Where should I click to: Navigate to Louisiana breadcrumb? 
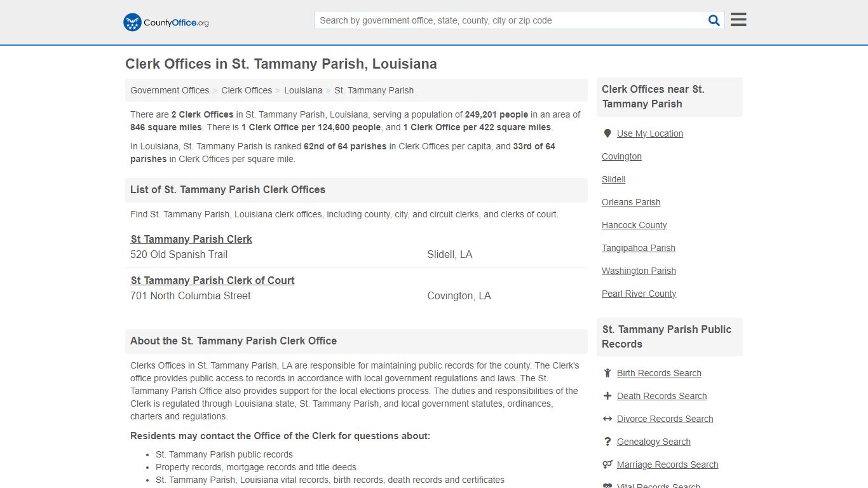[303, 90]
